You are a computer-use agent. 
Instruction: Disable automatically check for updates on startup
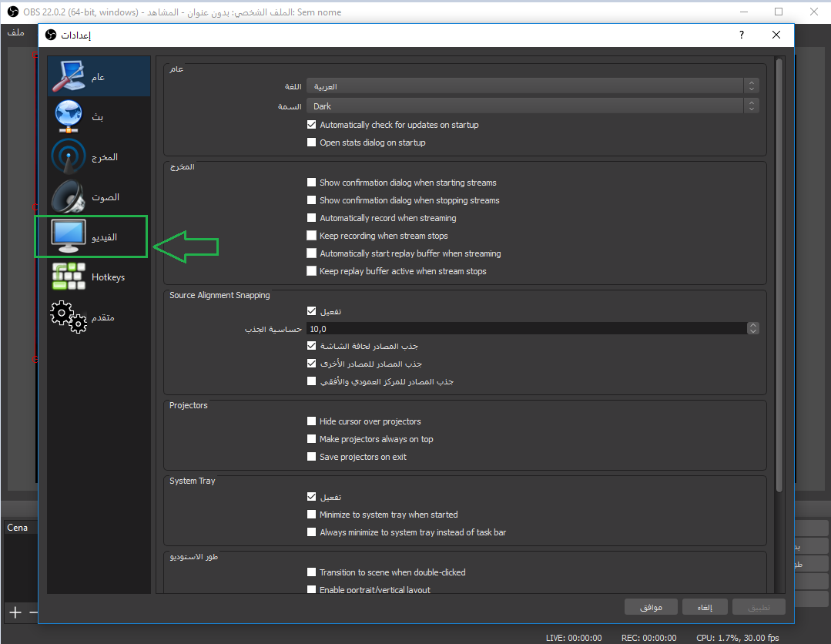click(312, 125)
